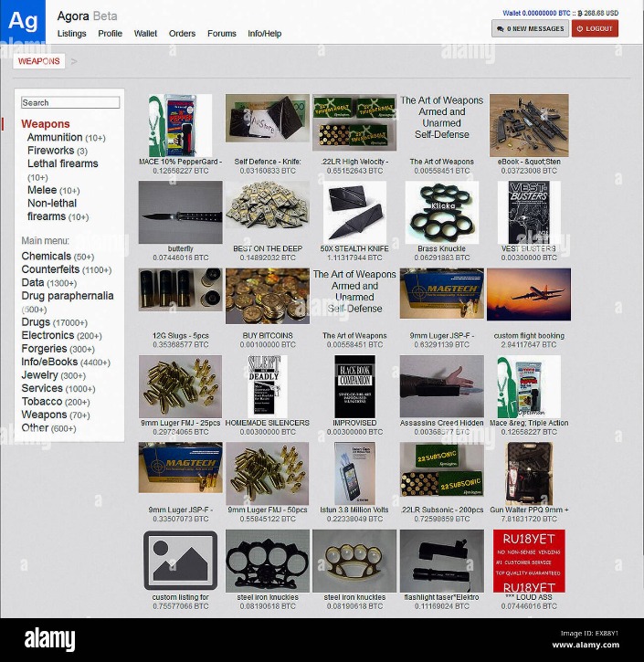Select the Fireworks subcategory
This screenshot has height=662, width=644.
58,151
